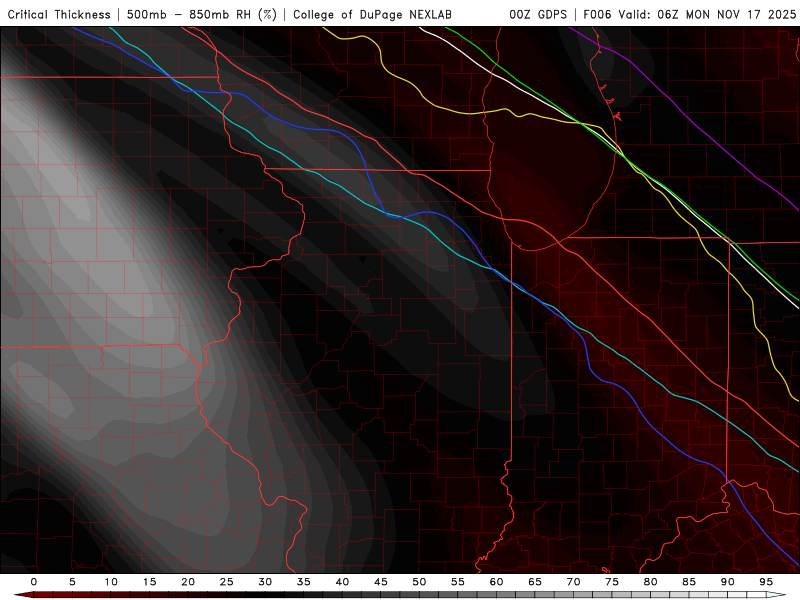Click the colorbar label "5"
This screenshot has height=600, width=800.
(72, 582)
